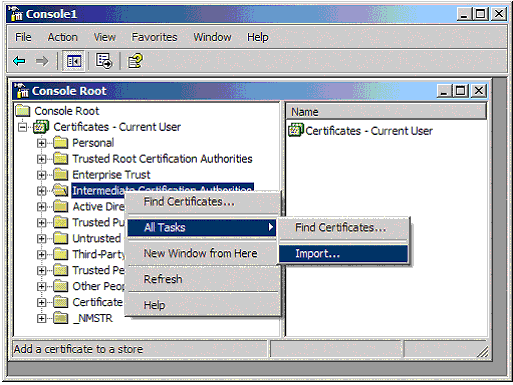Choose Find Certificates in the context menu

click(x=202, y=202)
